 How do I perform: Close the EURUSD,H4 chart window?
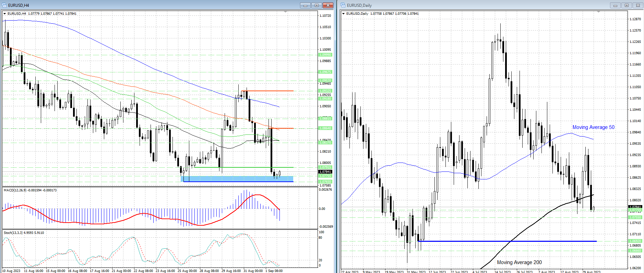coord(328,5)
